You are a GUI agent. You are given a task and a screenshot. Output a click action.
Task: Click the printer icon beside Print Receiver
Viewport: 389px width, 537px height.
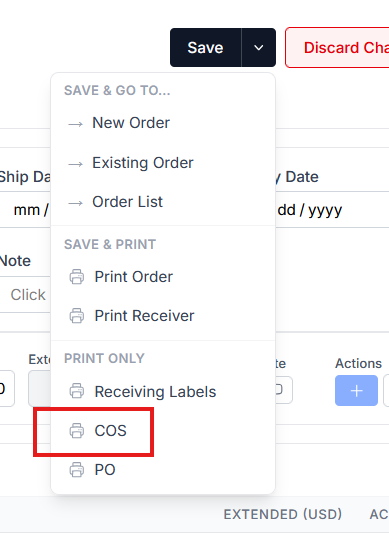point(77,315)
